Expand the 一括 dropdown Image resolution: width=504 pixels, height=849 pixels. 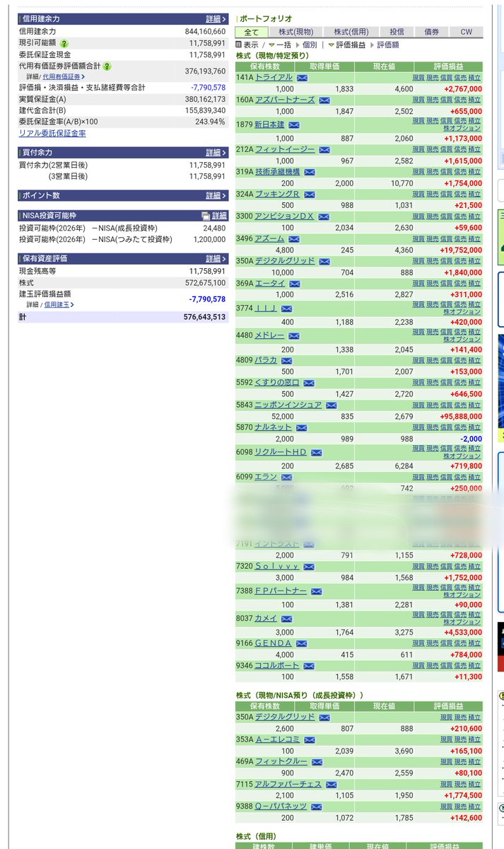coord(280,45)
